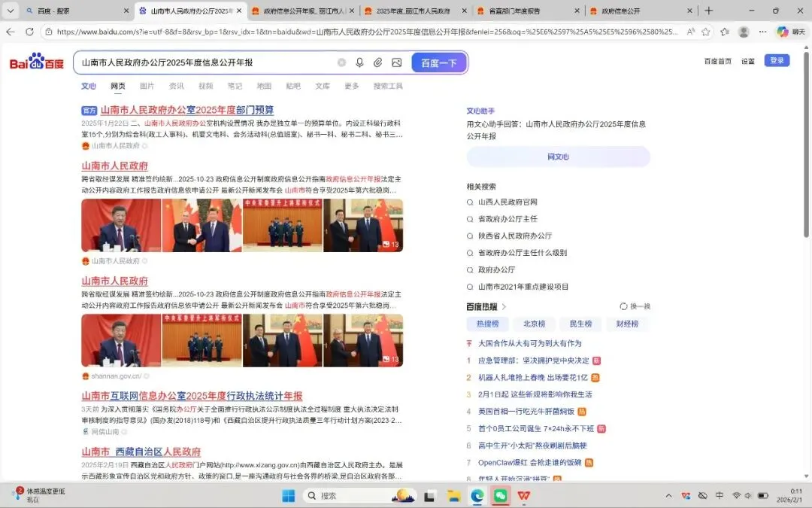Open the 设置 menu at top right
Image resolution: width=812 pixels, height=508 pixels.
point(748,61)
